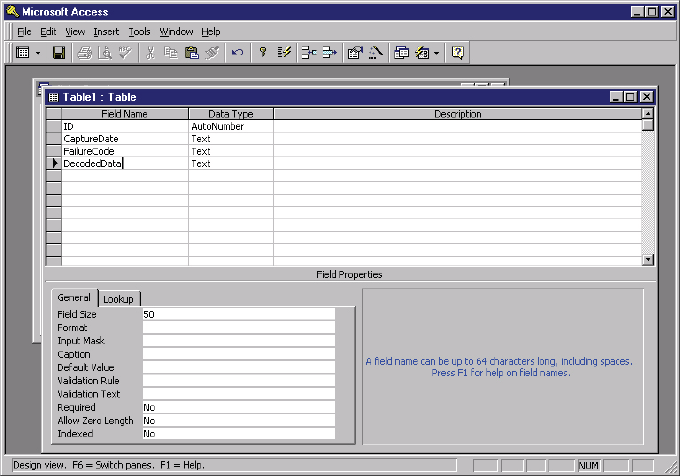The width and height of the screenshot is (680, 476).
Task: Click the Build wand icon
Action: tap(376, 53)
